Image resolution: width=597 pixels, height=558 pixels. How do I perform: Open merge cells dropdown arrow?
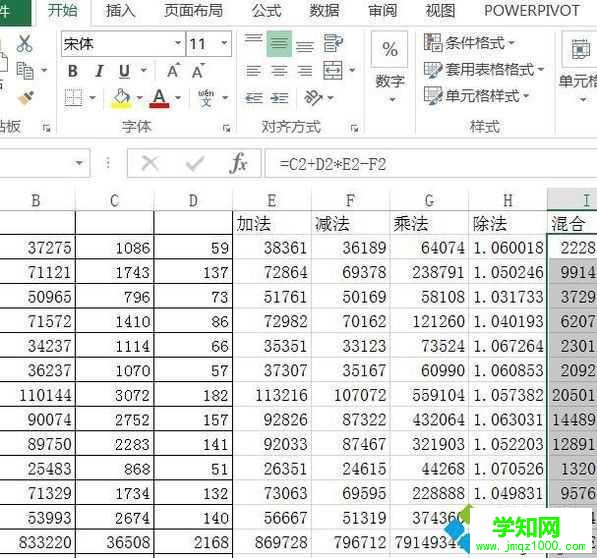(x=352, y=70)
